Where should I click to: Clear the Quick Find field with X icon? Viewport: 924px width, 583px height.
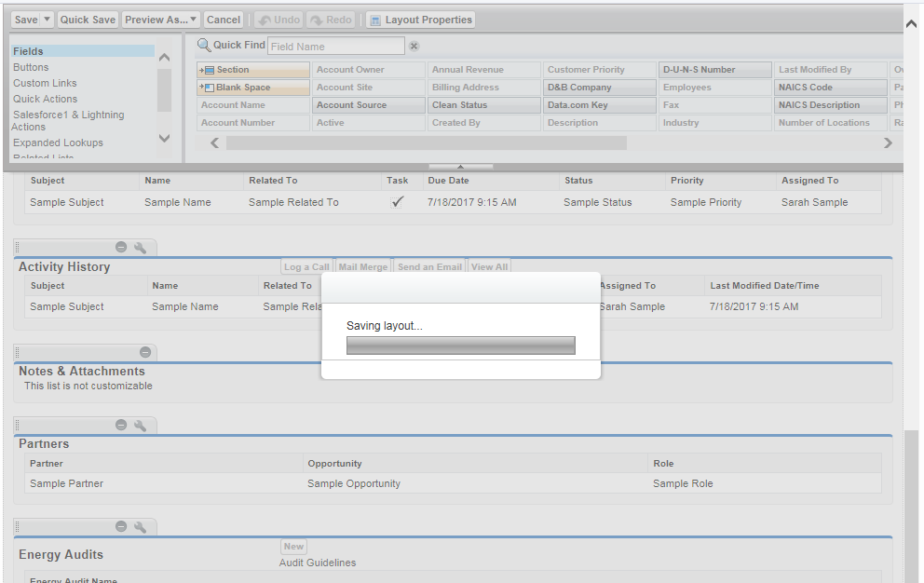point(414,46)
